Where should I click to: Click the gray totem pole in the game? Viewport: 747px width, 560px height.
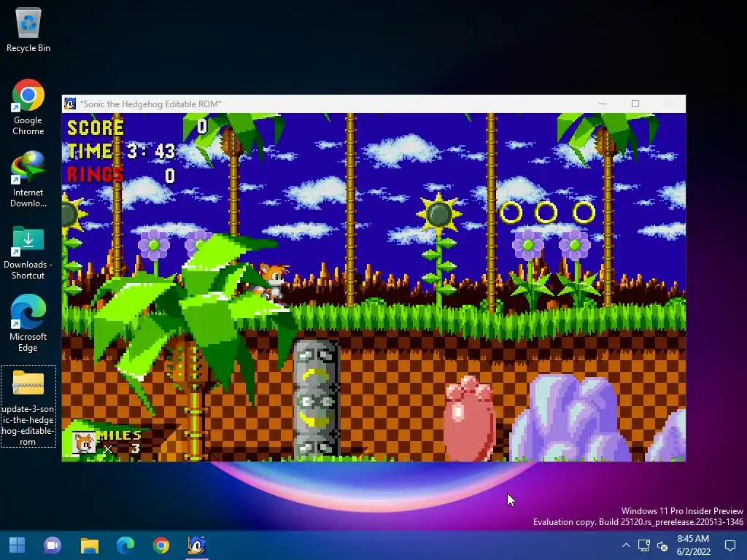[317, 399]
